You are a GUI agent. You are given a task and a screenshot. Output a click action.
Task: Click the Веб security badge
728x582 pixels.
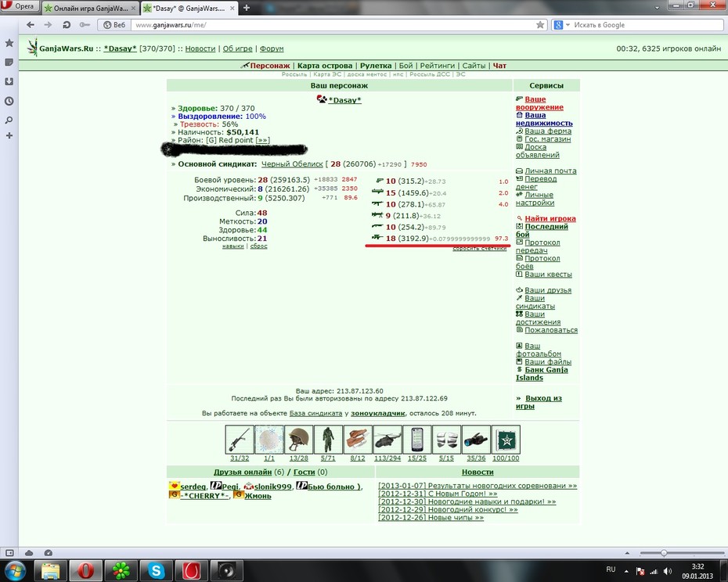(114, 25)
